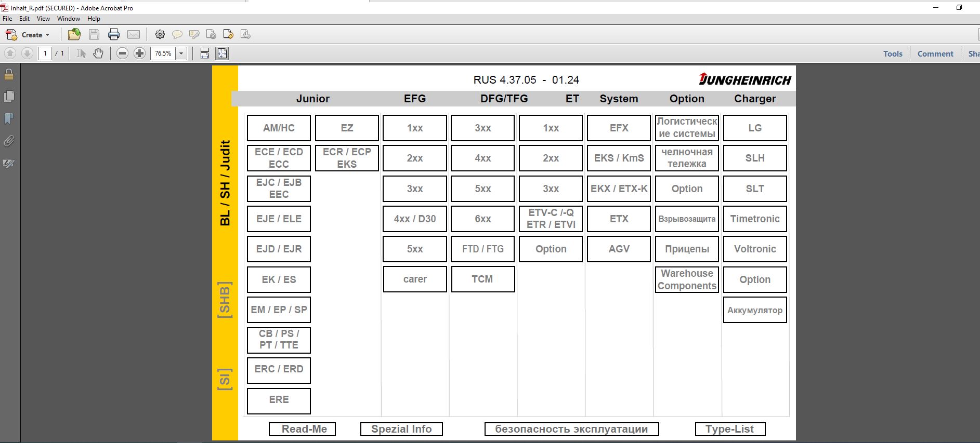
Task: Open the Attachments paperclip panel icon
Action: coord(9,141)
